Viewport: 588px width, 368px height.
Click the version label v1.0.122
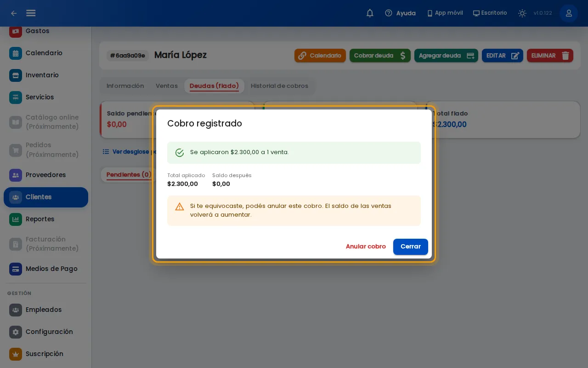[543, 13]
